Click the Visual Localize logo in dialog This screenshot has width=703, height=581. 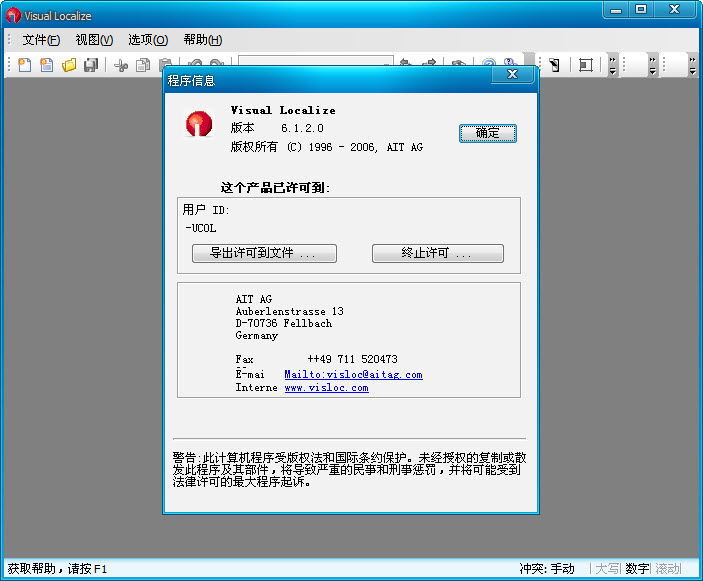199,124
